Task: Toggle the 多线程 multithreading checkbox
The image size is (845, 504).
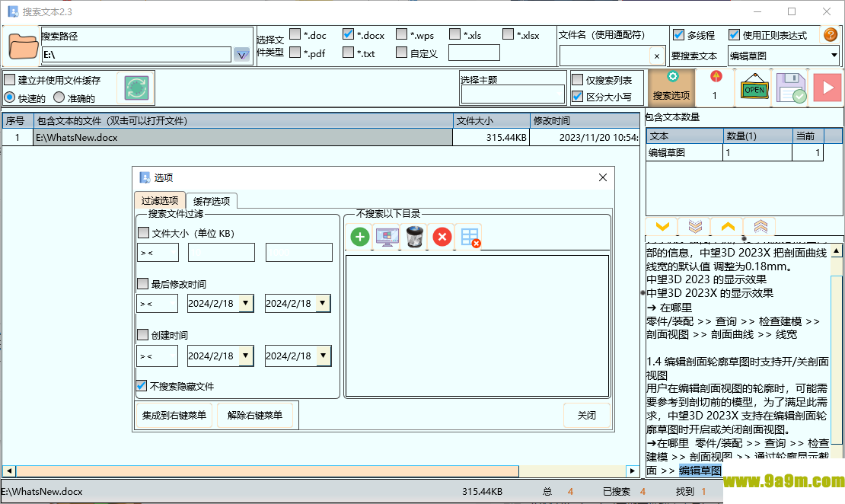Action: 678,34
